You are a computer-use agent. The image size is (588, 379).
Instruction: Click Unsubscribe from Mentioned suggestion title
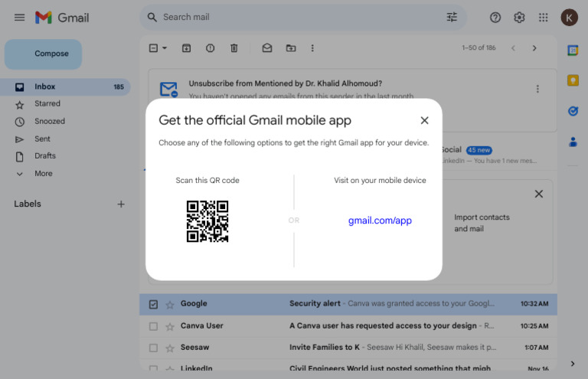[286, 83]
